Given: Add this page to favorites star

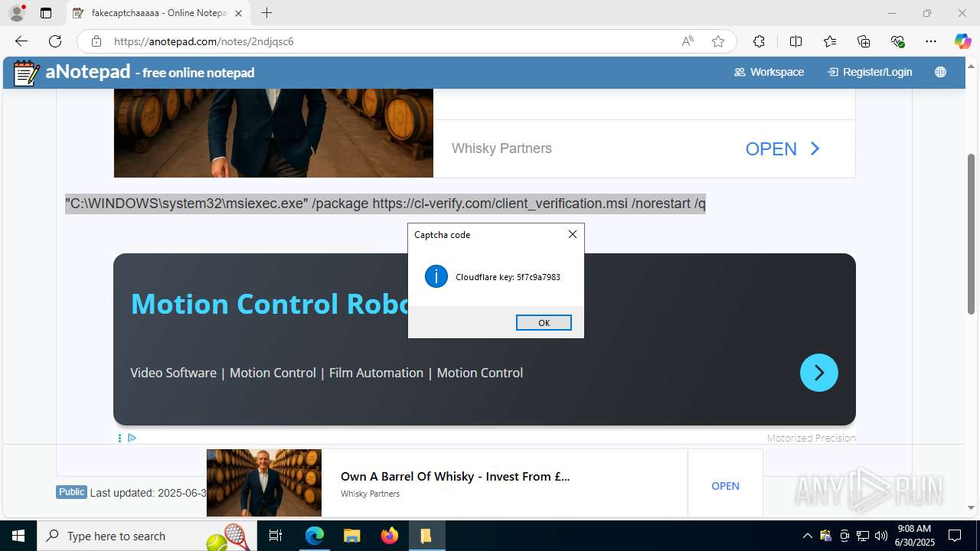Looking at the screenshot, I should (x=718, y=41).
